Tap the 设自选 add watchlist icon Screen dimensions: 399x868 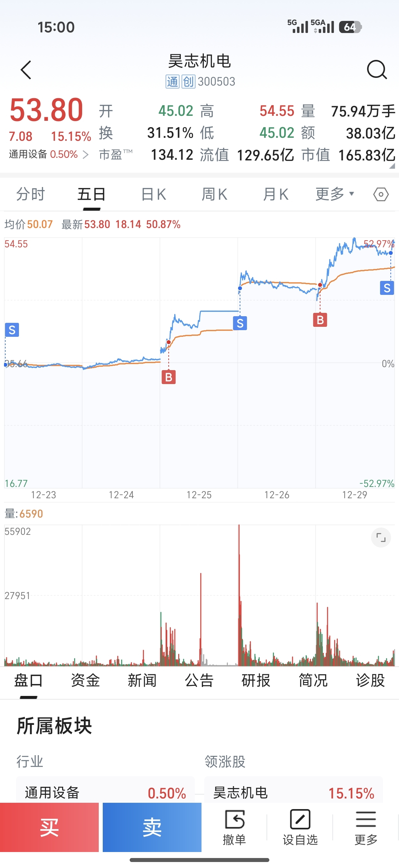(x=300, y=826)
